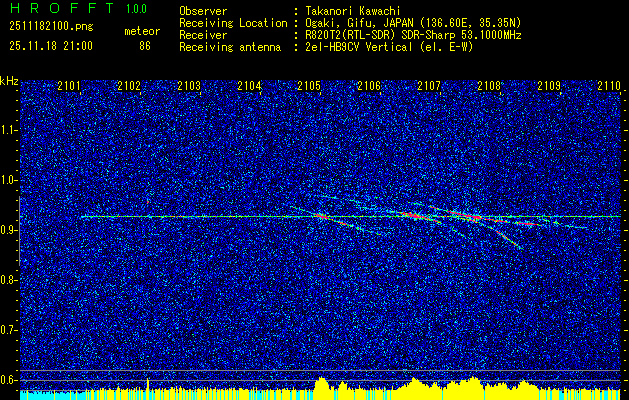
Task: Click the yellow 'Receiver' label
Action: point(203,35)
